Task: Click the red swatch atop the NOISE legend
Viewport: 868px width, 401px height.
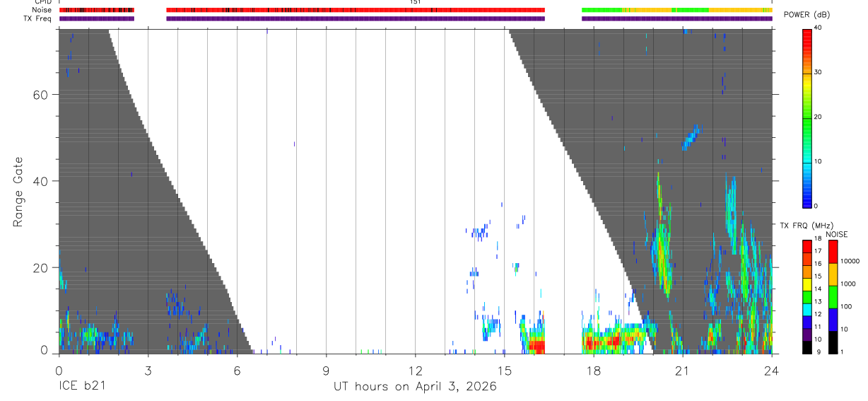Action: pos(833,252)
